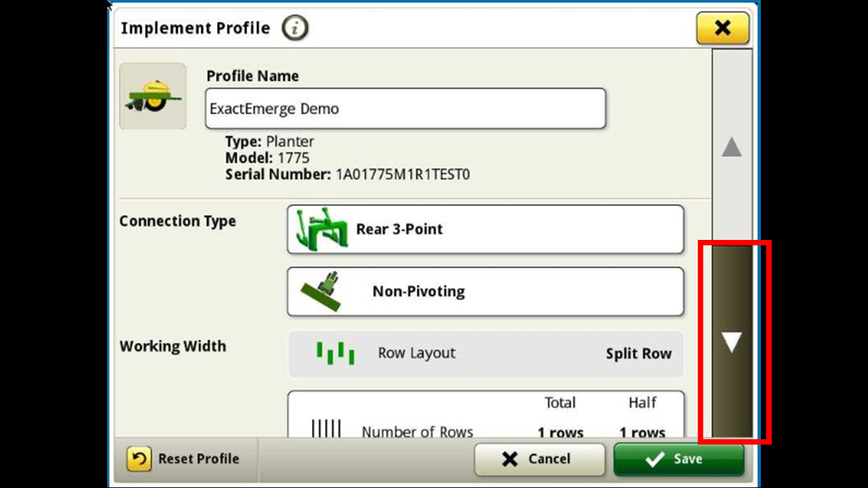This screenshot has width=868, height=488.
Task: Click the 'Profile Name' label
Action: tap(252, 76)
